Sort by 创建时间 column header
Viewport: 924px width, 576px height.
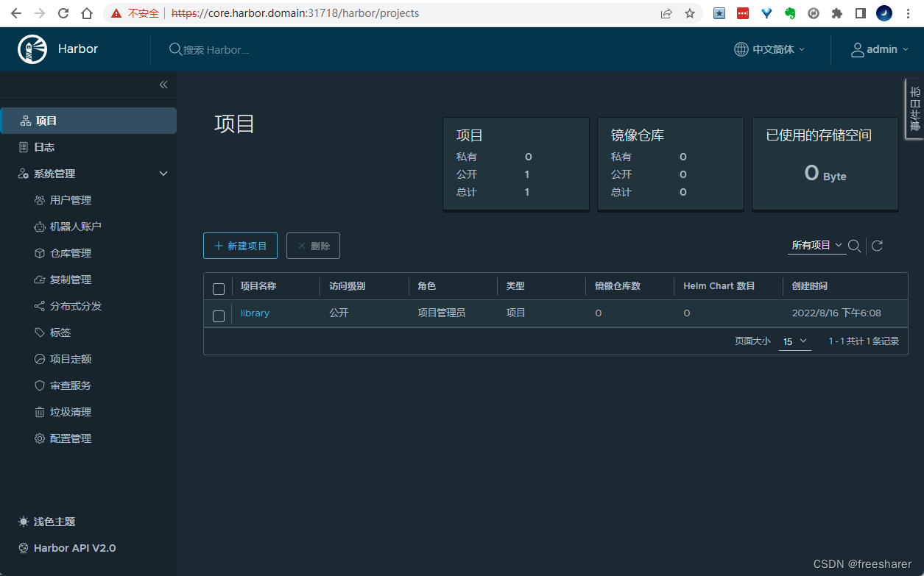click(810, 286)
